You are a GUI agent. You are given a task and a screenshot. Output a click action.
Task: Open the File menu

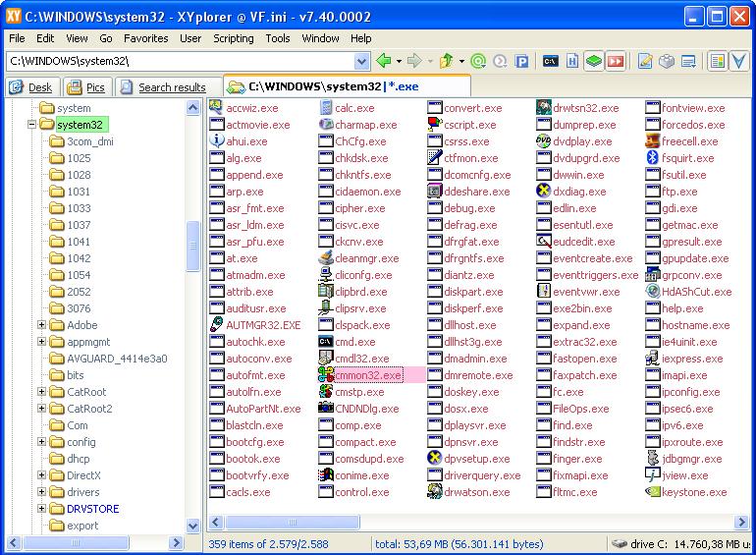point(17,38)
